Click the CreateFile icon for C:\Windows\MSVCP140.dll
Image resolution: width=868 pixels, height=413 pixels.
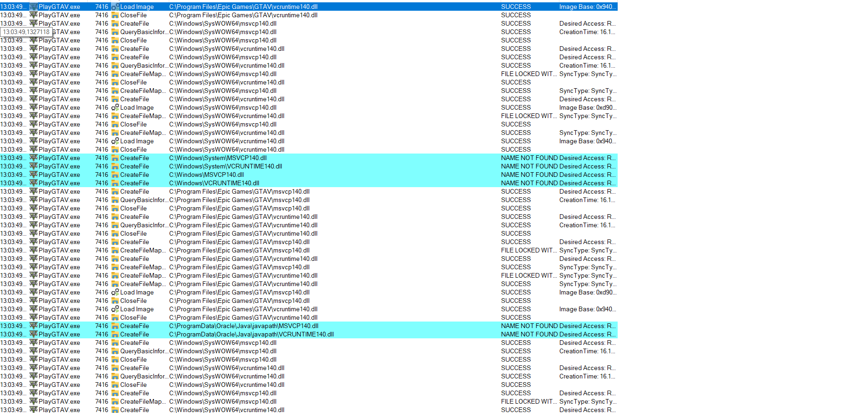tap(115, 175)
